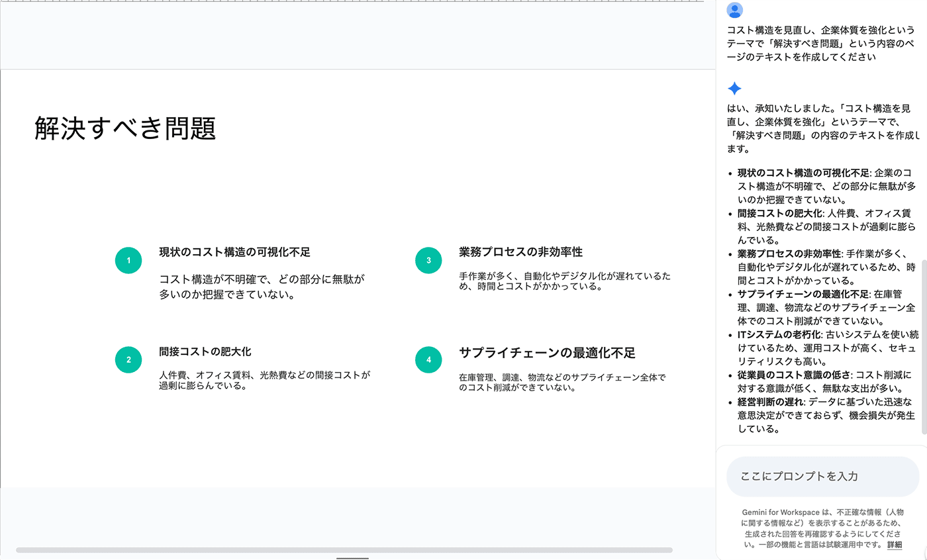The height and width of the screenshot is (560, 927).
Task: Select the heading 現状のコスト構造の可視化不足 on slide
Action: pos(234,252)
